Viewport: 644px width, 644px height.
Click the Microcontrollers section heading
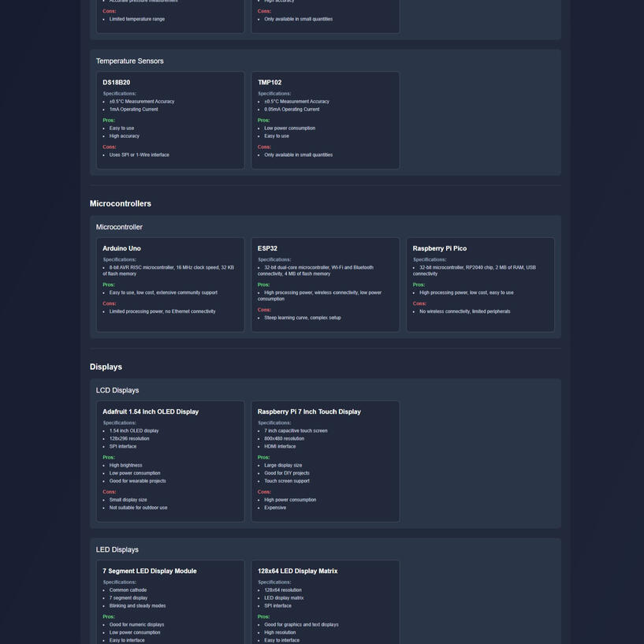pyautogui.click(x=121, y=203)
